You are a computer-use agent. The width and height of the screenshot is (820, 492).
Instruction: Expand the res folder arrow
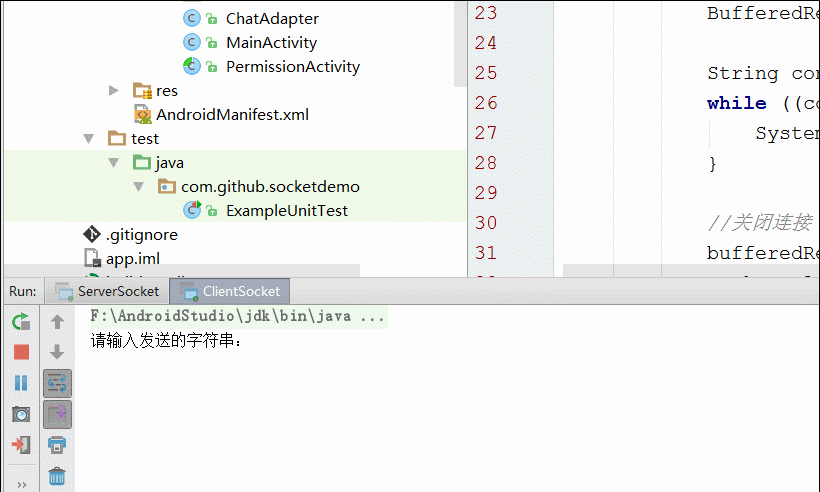(x=113, y=90)
